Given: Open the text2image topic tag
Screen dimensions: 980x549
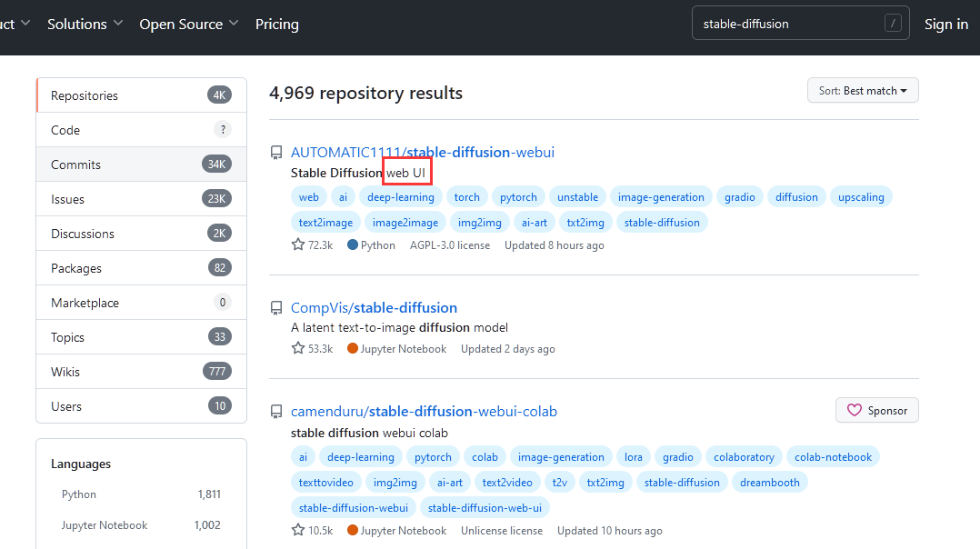Looking at the screenshot, I should [325, 223].
